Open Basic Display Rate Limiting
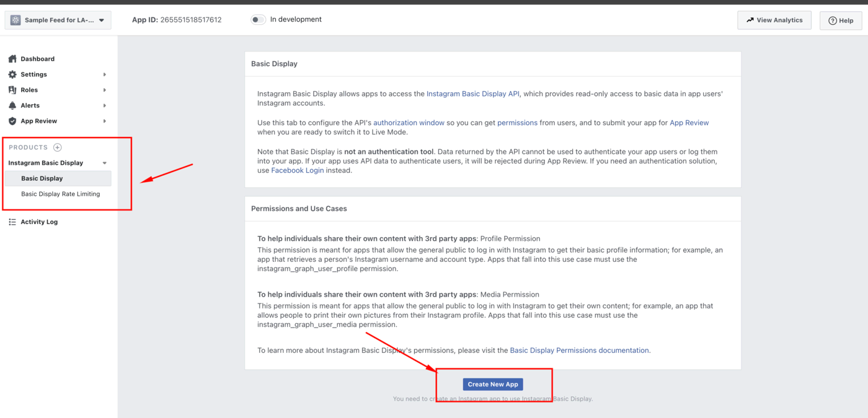 click(60, 194)
